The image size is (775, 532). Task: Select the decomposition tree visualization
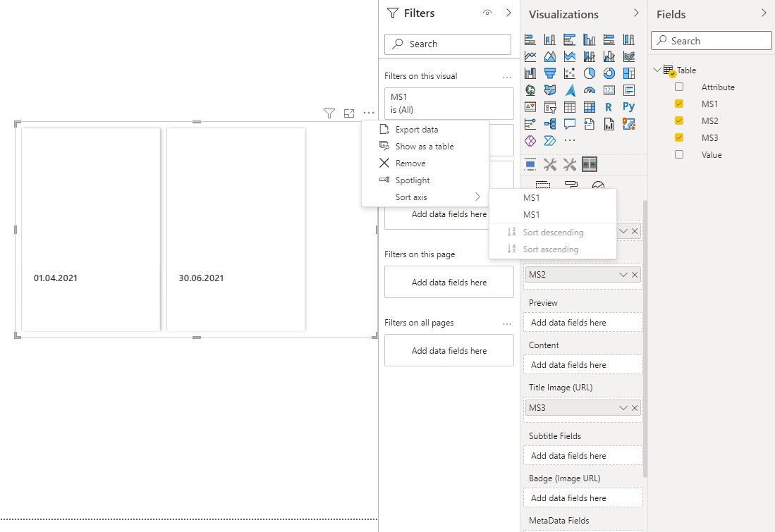tap(549, 123)
